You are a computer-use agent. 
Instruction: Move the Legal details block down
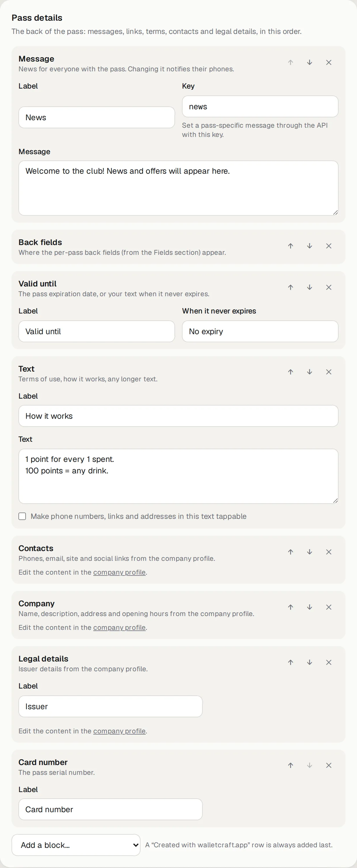309,662
